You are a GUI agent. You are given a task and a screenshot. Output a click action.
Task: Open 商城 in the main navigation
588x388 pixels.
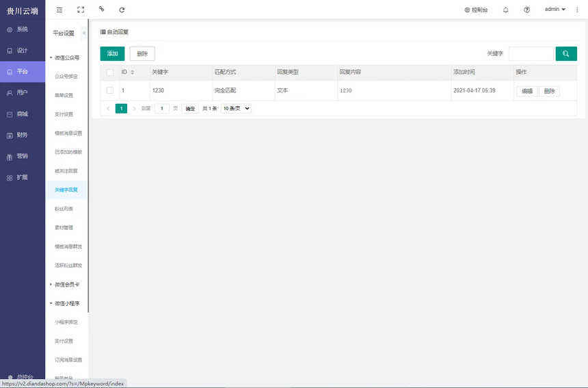(x=23, y=114)
